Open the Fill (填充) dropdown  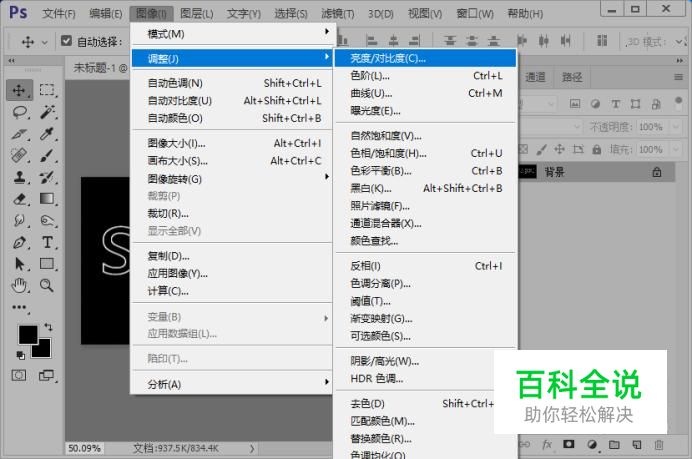(x=676, y=150)
